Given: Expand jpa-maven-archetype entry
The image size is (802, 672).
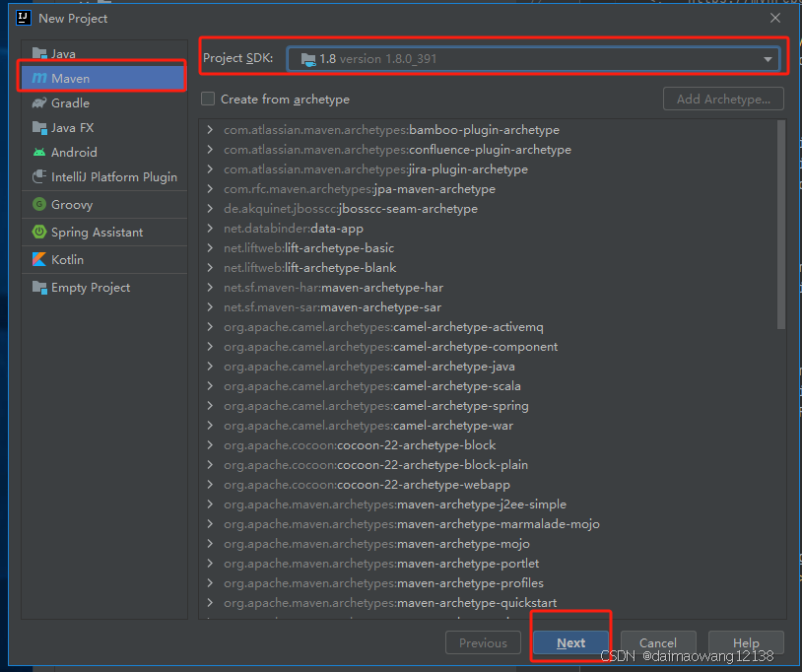Looking at the screenshot, I should pos(210,189).
